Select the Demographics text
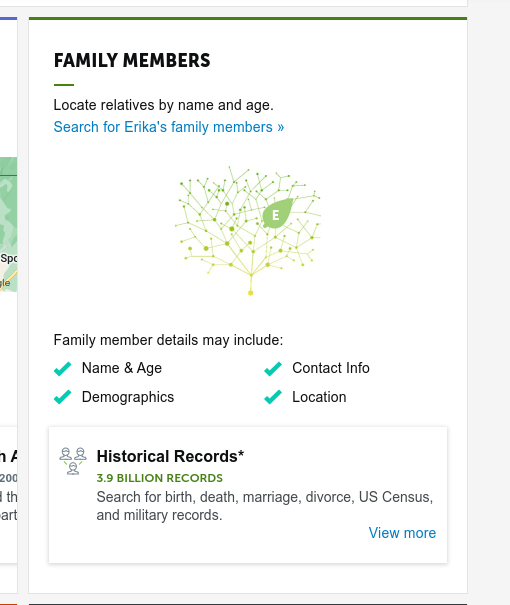The height and width of the screenshot is (605, 510). point(128,397)
